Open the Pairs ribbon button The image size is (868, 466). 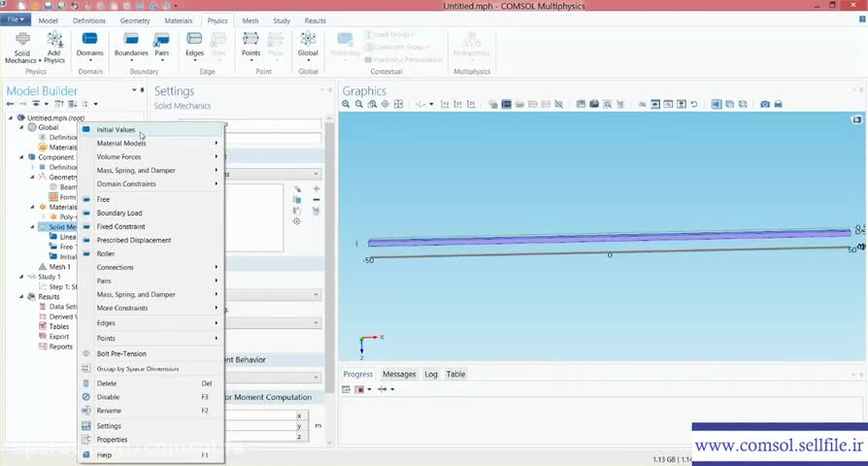tap(161, 47)
